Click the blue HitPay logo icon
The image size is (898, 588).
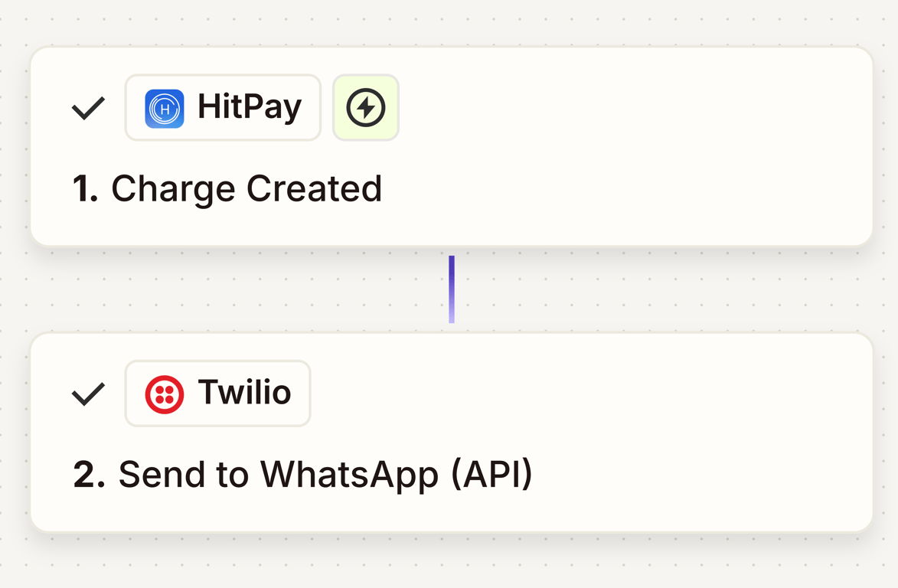click(165, 108)
